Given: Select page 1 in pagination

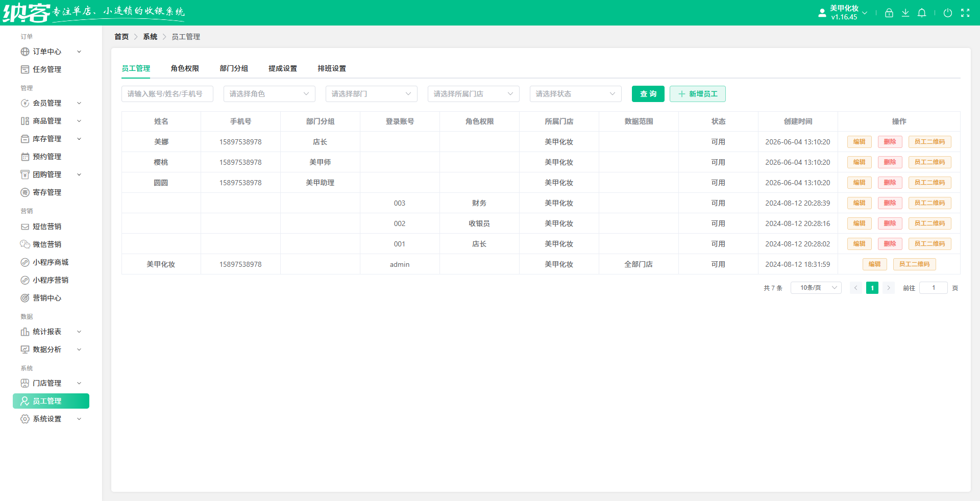Looking at the screenshot, I should pos(872,288).
